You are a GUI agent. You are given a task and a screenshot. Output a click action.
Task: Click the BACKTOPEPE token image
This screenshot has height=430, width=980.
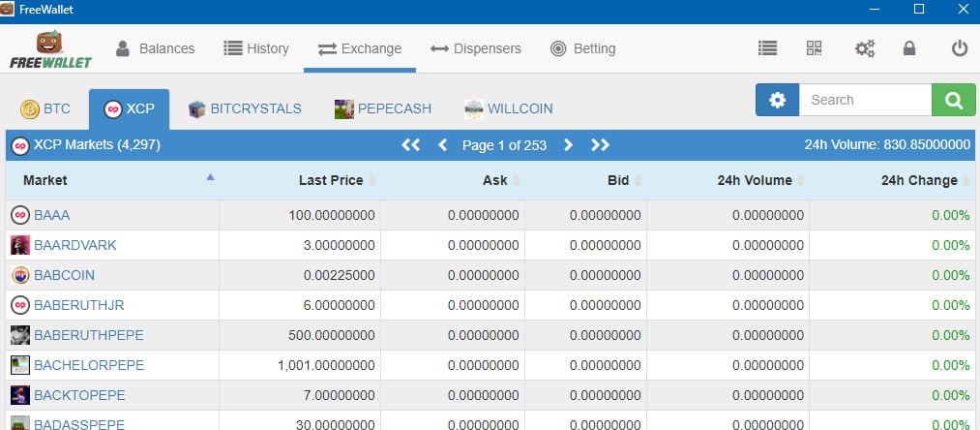pyautogui.click(x=20, y=395)
